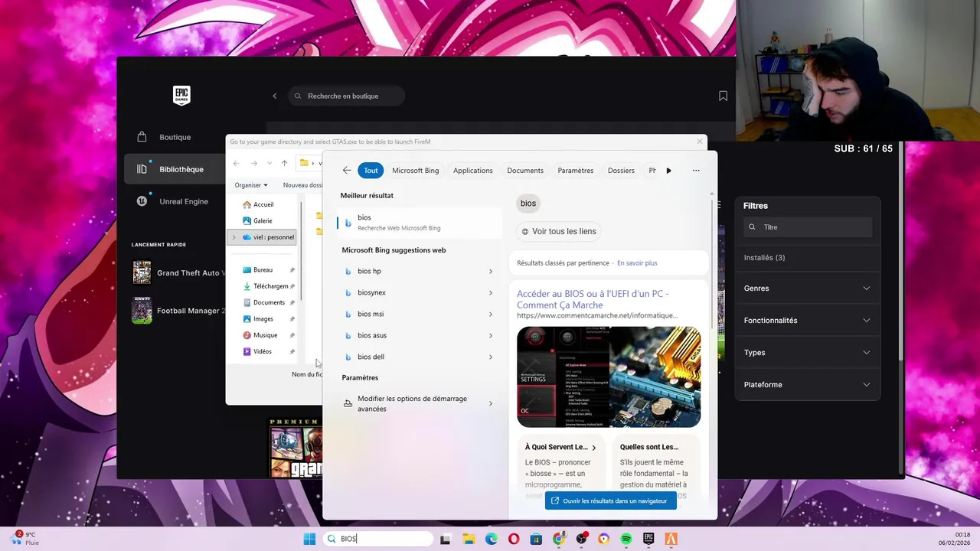Expand the 'viel : personnel' tree node

234,237
